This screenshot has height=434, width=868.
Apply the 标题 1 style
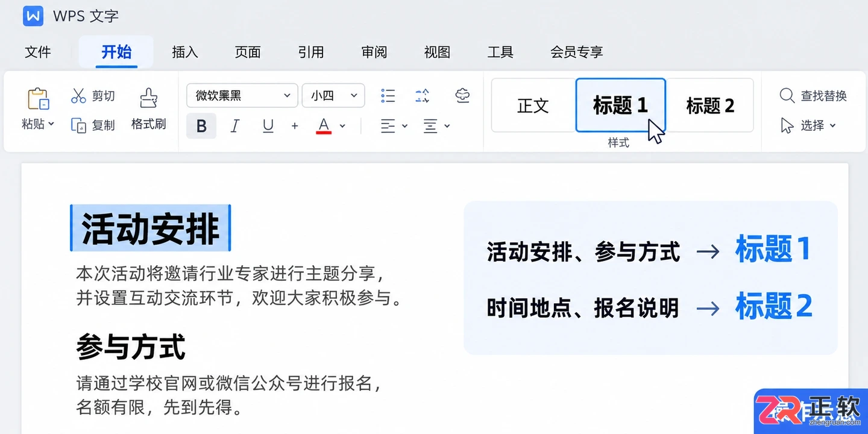pyautogui.click(x=620, y=105)
